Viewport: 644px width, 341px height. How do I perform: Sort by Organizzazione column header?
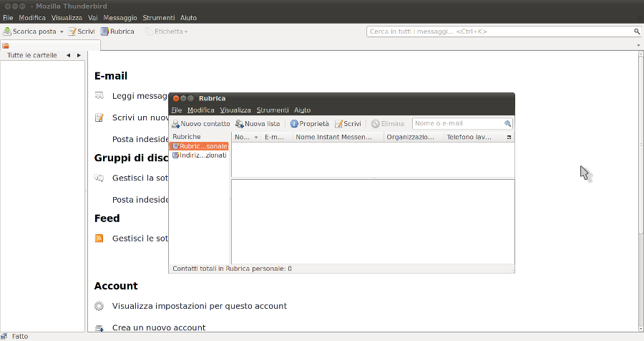pos(414,137)
